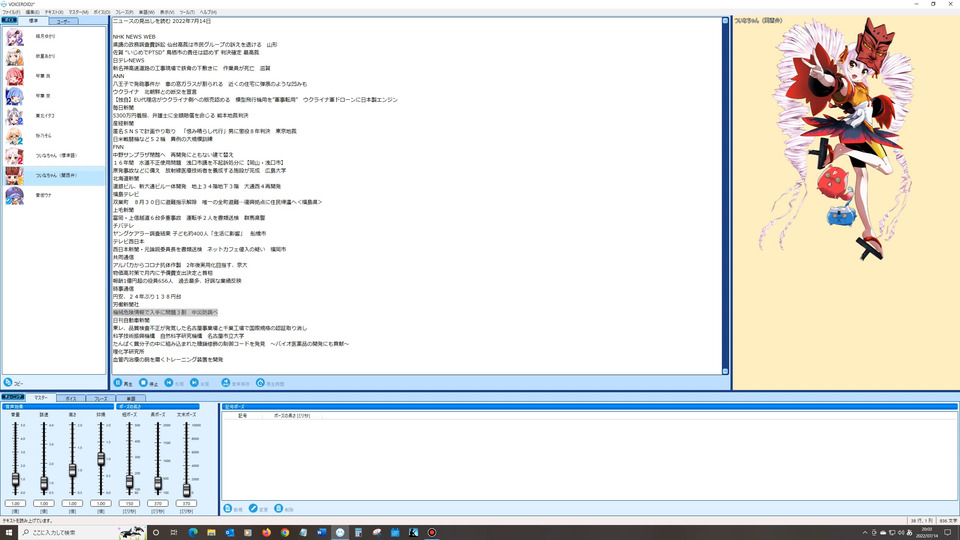Open the Windows Start menu
Image resolution: width=960 pixels, height=540 pixels.
tap(9, 533)
